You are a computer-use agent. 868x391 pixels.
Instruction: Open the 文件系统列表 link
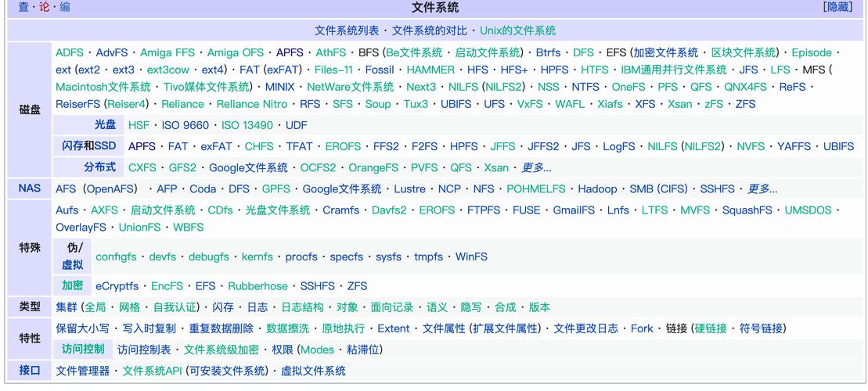347,30
